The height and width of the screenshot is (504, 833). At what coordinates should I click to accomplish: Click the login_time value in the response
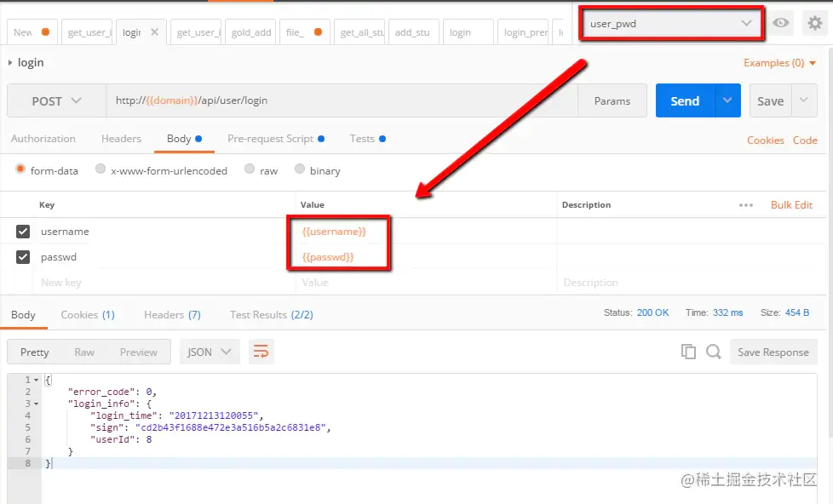pos(214,415)
